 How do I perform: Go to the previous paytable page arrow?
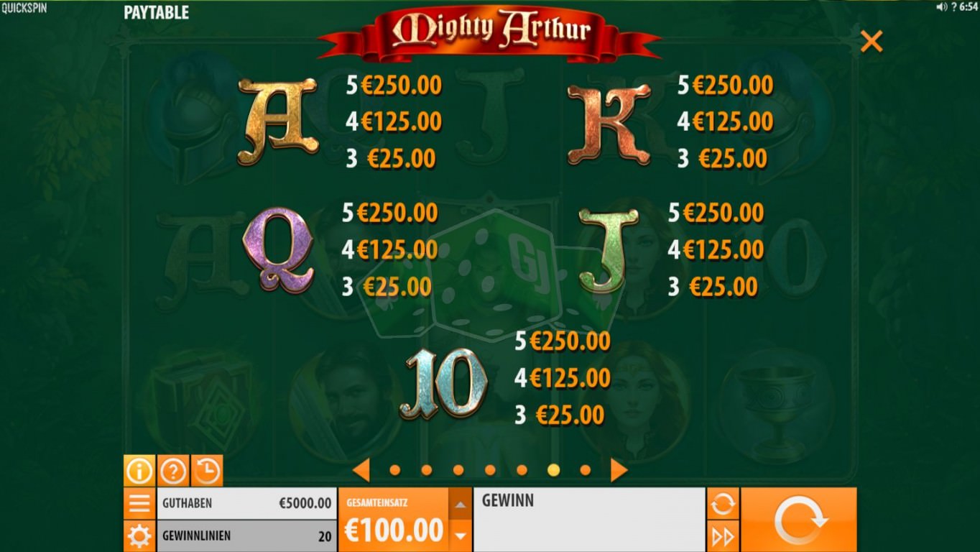[x=361, y=470]
